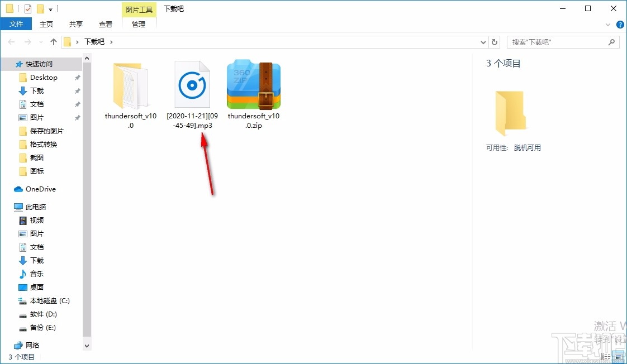Unpin 下载 from quick access
The height and width of the screenshot is (364, 627).
pyautogui.click(x=77, y=90)
